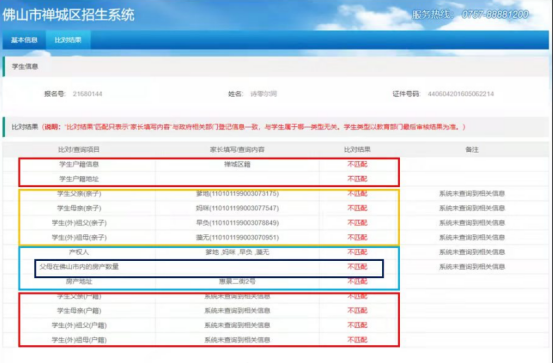The width and height of the screenshot is (554, 363).
Task: Click the 备注 column header
Action: [472, 150]
